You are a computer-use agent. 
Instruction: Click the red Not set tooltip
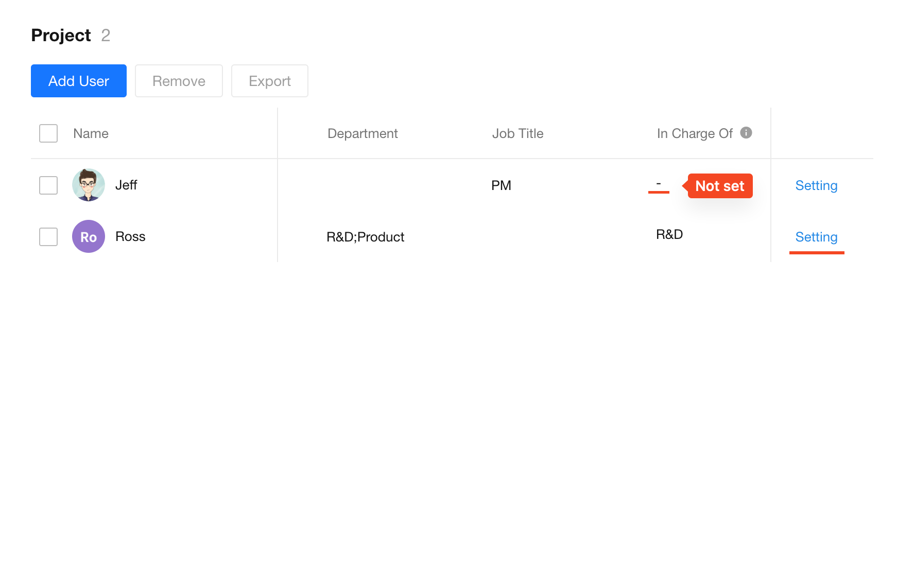click(719, 186)
